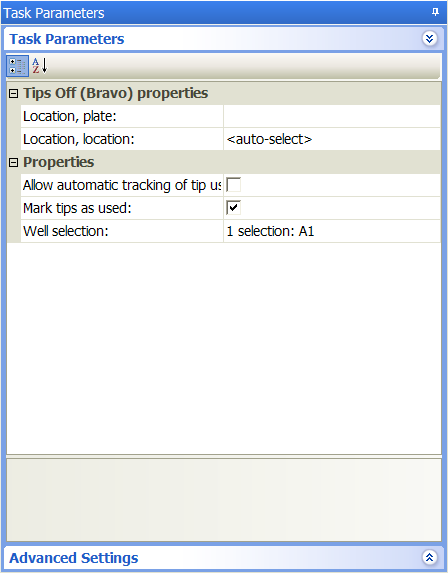Edit the Well selection A1 value

pyautogui.click(x=332, y=231)
